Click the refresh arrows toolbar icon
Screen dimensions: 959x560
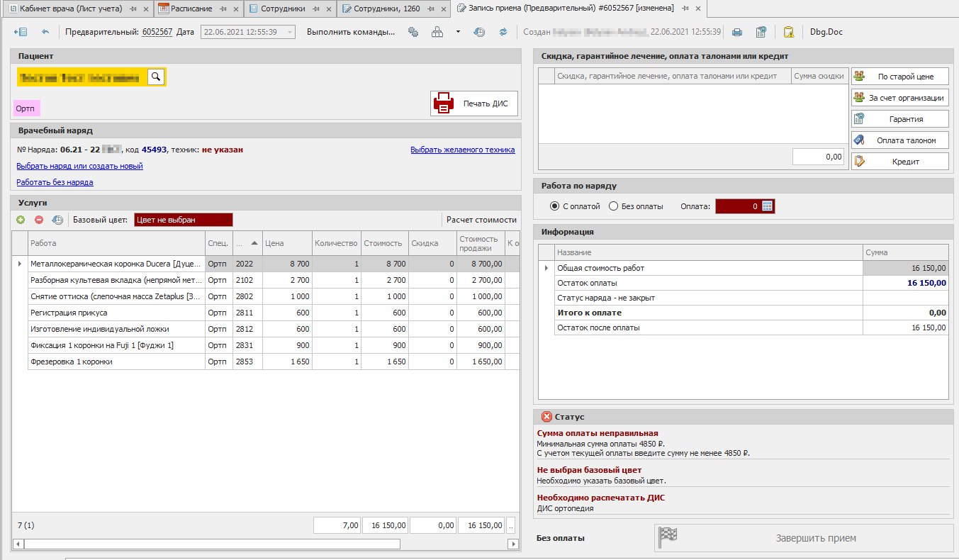coord(503,32)
